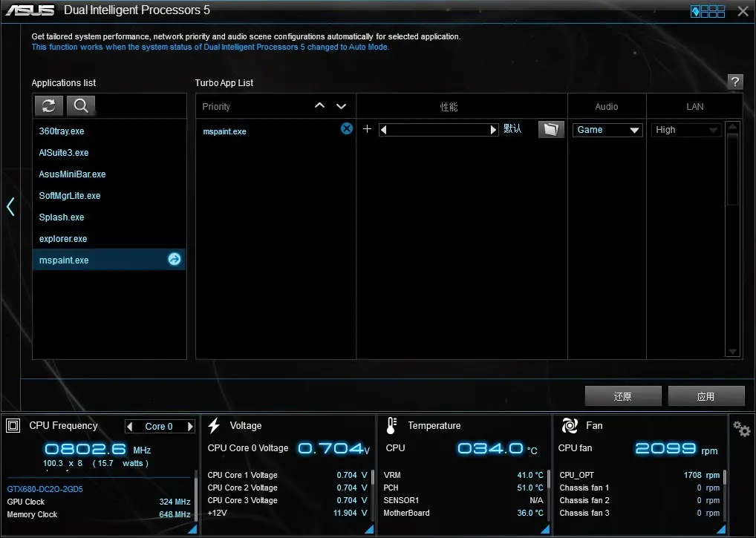Click the PCH 51.0 °C value
The image size is (756, 538).
(x=530, y=488)
